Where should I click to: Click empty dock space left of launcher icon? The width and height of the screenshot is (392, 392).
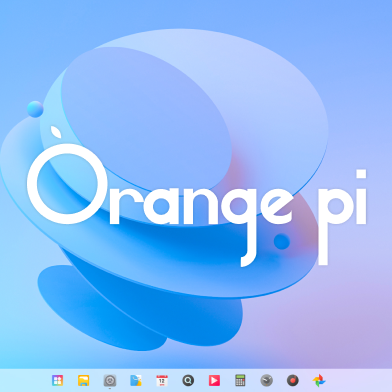point(25,380)
